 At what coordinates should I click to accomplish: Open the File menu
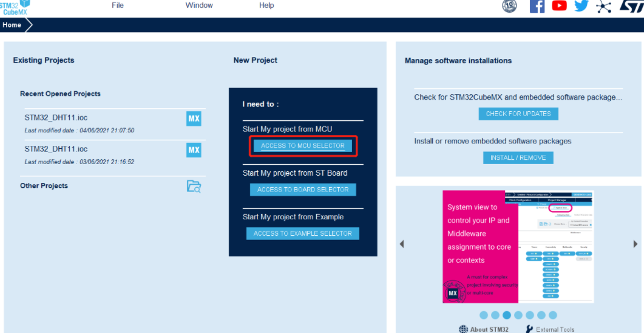(x=118, y=5)
